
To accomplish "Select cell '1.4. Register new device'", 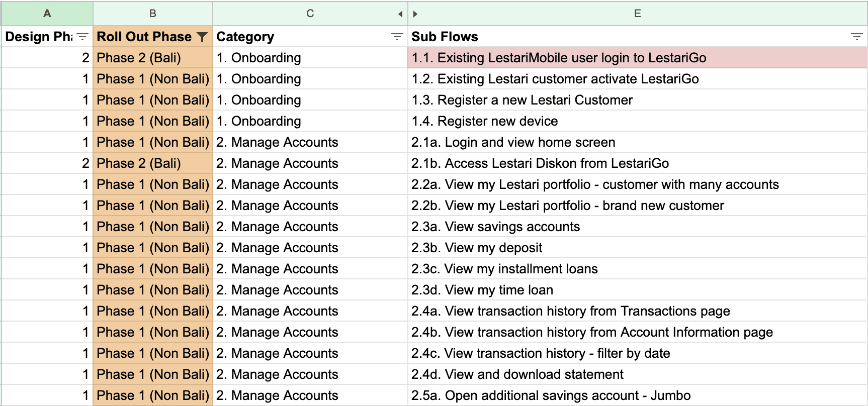I will tap(638, 121).
